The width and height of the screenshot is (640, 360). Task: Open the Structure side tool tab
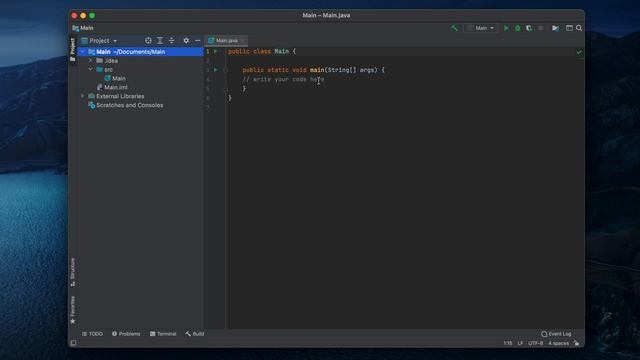[73, 272]
